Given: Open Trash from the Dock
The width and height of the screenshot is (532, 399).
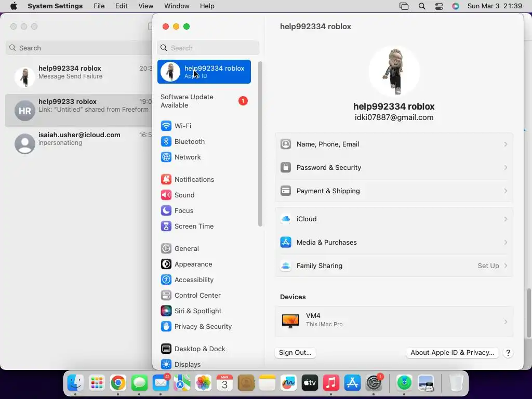Looking at the screenshot, I should [456, 383].
